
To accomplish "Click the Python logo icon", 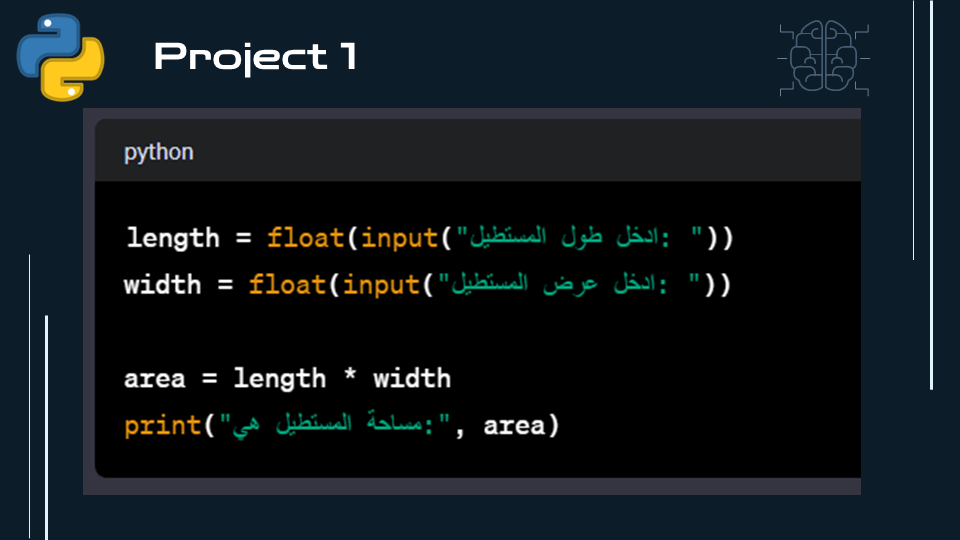I will tap(61, 57).
